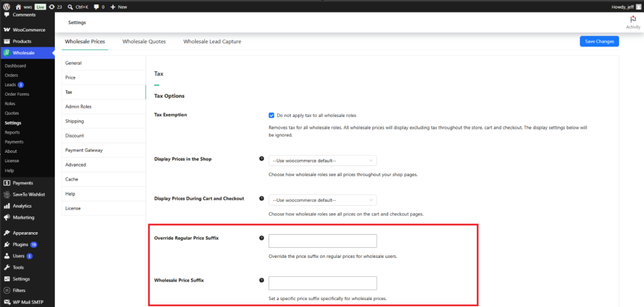Click the Live status badge
Viewport: 644px width, 307px height.
(40, 7)
